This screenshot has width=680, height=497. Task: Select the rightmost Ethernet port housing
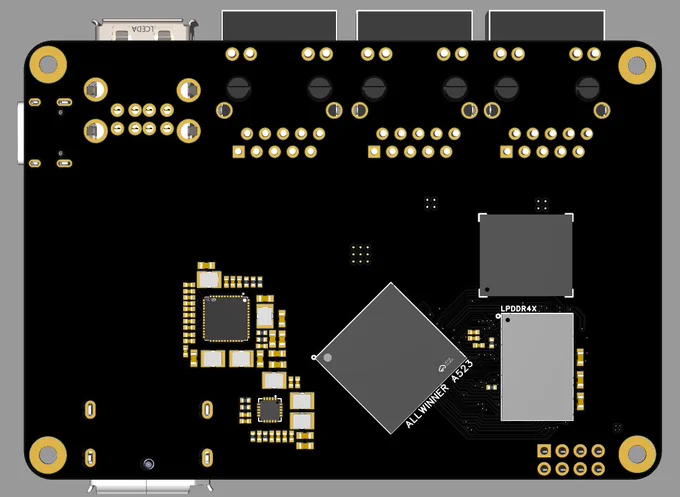[547, 26]
